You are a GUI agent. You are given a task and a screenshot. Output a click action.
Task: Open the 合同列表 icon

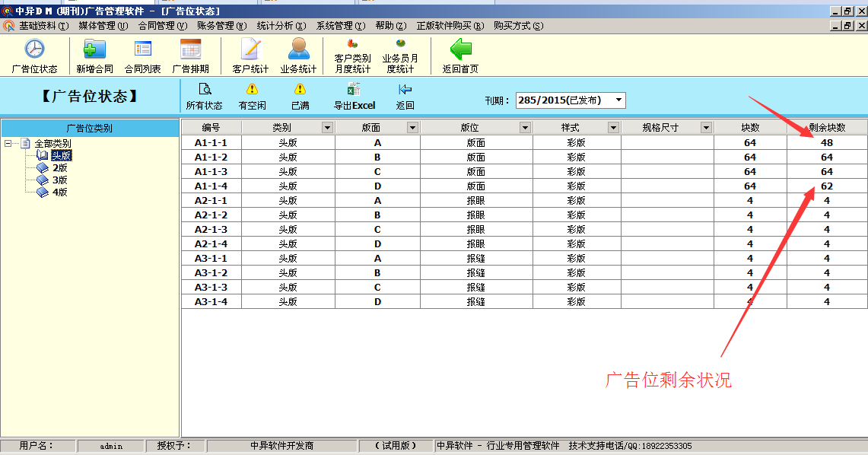(142, 50)
